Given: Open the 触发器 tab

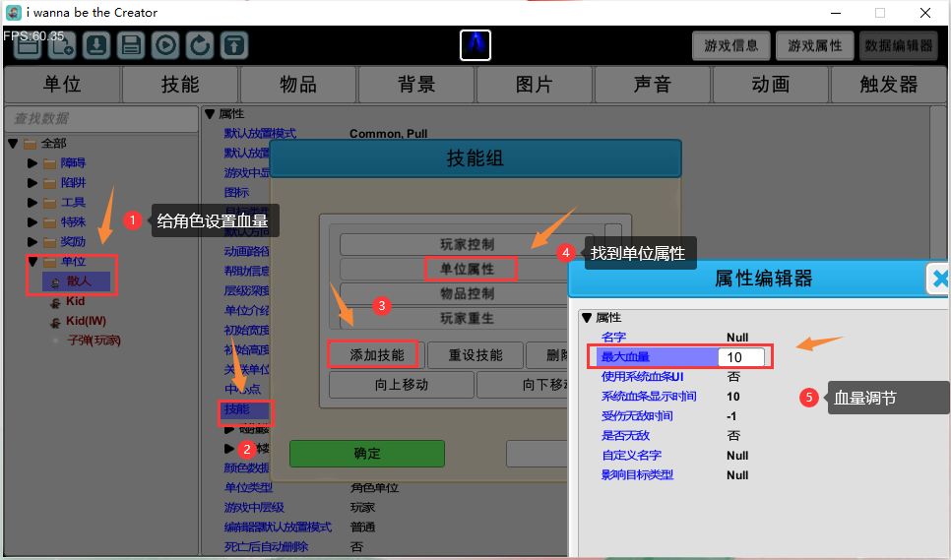Looking at the screenshot, I should (x=889, y=85).
